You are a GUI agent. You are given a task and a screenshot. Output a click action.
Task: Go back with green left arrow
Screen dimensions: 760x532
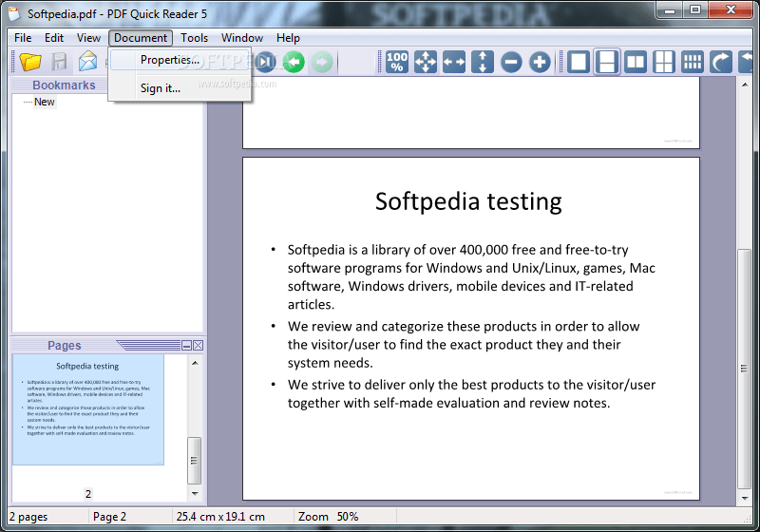(294, 62)
